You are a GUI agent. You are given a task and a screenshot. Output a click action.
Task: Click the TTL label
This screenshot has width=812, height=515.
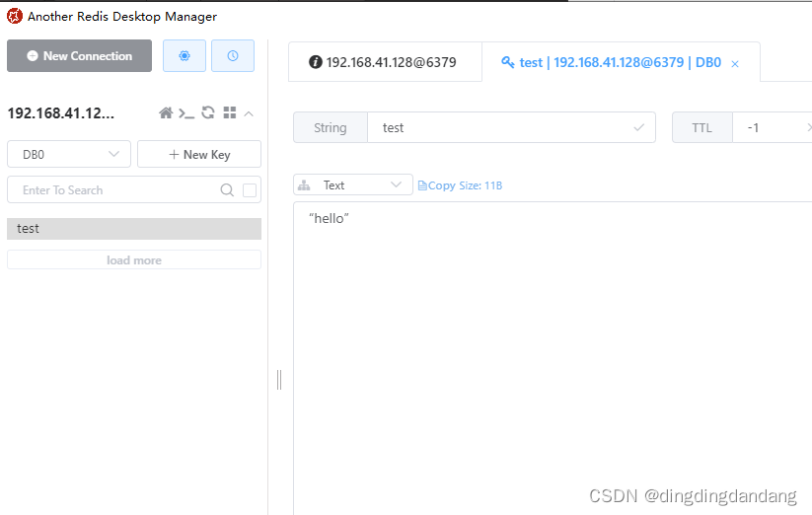tap(702, 128)
